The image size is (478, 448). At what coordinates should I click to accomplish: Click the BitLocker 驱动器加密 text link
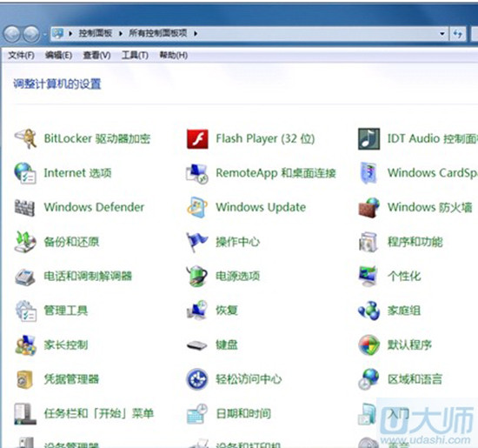click(x=97, y=139)
